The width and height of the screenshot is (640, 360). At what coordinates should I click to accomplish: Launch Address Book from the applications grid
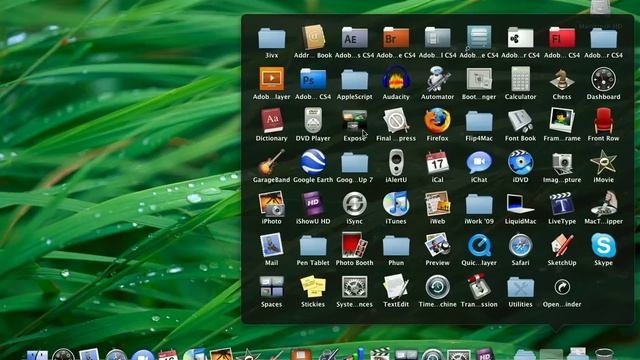pyautogui.click(x=313, y=38)
